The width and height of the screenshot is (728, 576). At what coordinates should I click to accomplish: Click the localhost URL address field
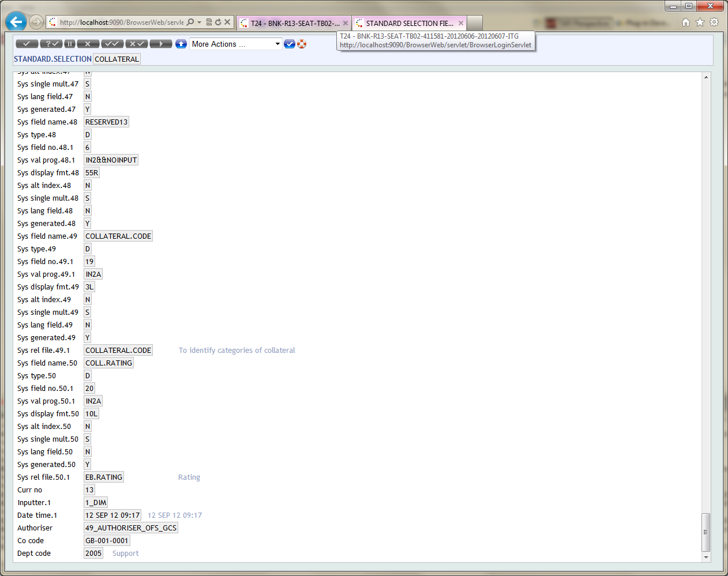121,22
